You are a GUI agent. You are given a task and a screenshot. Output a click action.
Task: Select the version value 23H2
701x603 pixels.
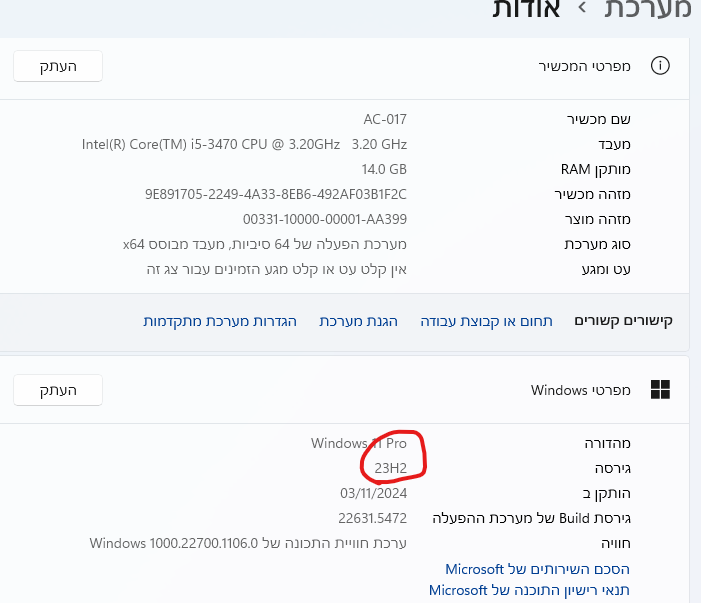point(391,468)
